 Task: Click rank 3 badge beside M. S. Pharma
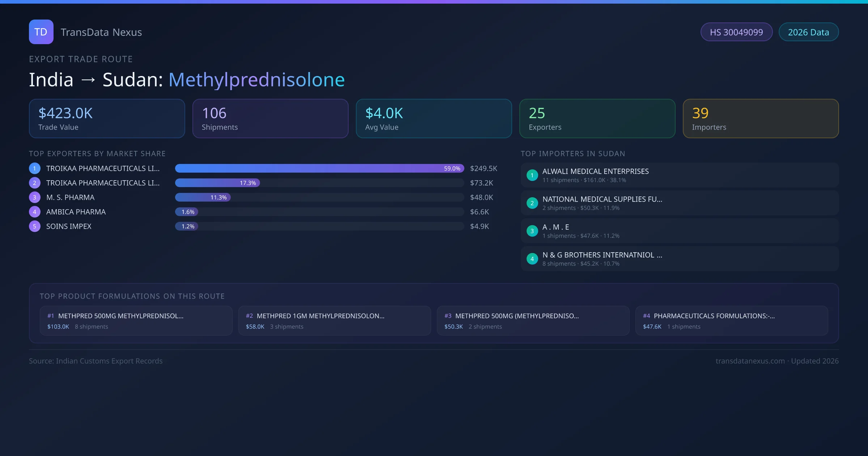pyautogui.click(x=35, y=197)
